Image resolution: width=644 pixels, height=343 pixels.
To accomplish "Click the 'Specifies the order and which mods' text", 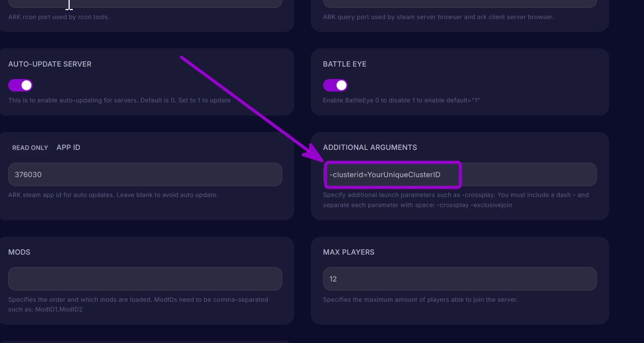I will click(x=138, y=304).
